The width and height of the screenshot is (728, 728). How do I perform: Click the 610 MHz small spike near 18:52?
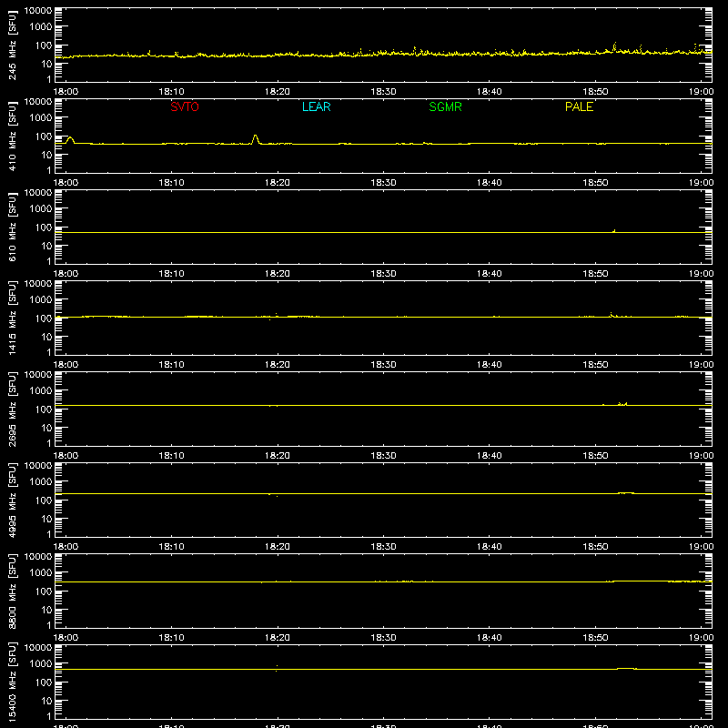pos(614,230)
